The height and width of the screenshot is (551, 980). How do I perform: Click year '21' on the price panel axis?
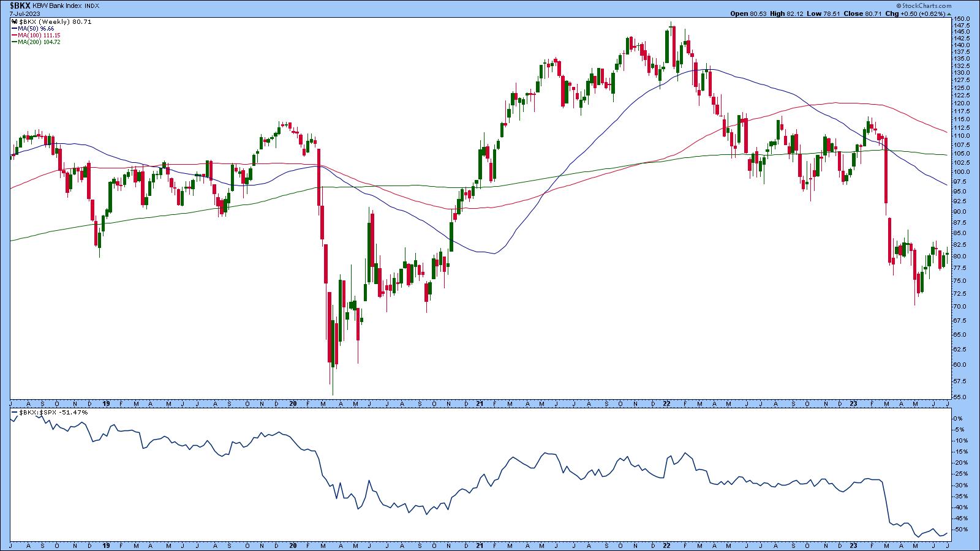(x=480, y=404)
